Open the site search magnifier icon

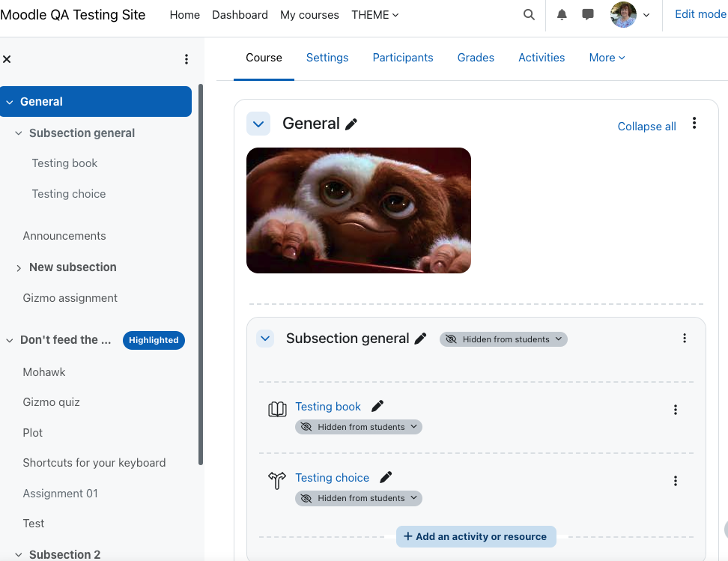529,15
